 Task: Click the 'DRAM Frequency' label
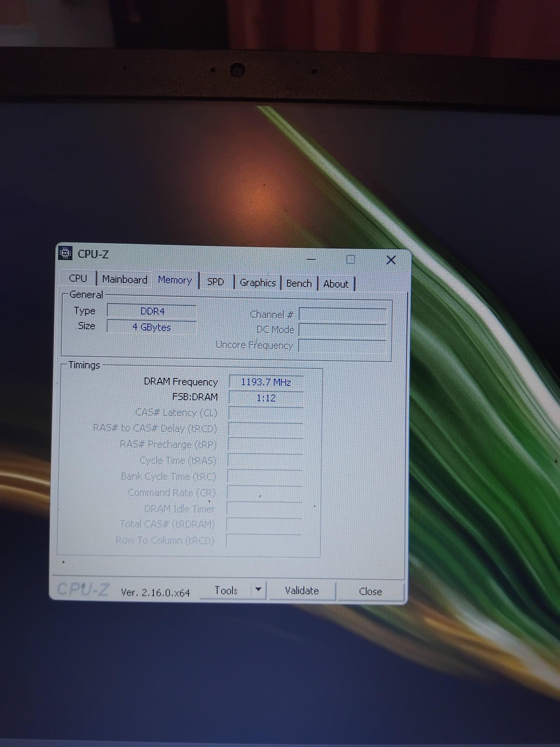[181, 382]
